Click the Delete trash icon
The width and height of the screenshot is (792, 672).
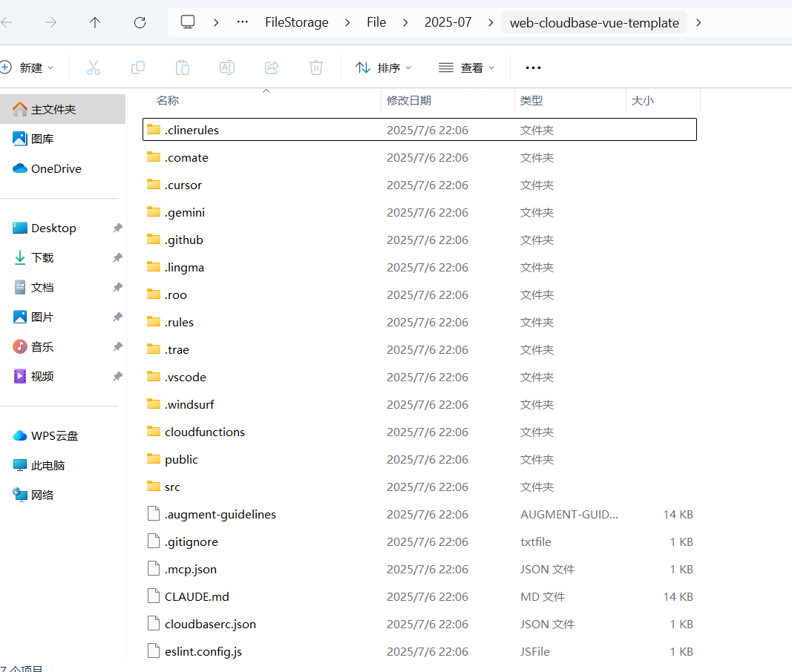click(x=316, y=67)
